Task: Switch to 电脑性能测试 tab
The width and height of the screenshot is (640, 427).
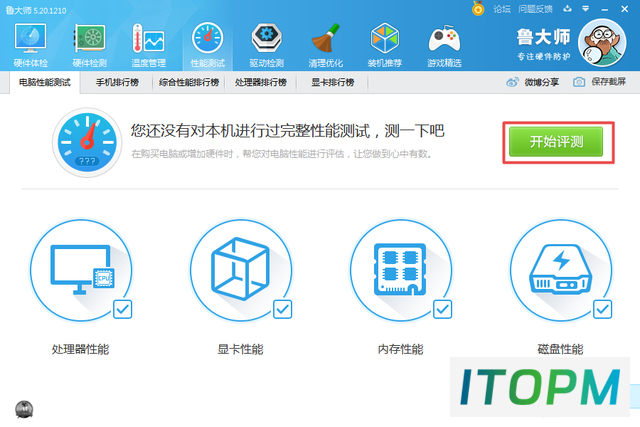Action: pos(45,82)
